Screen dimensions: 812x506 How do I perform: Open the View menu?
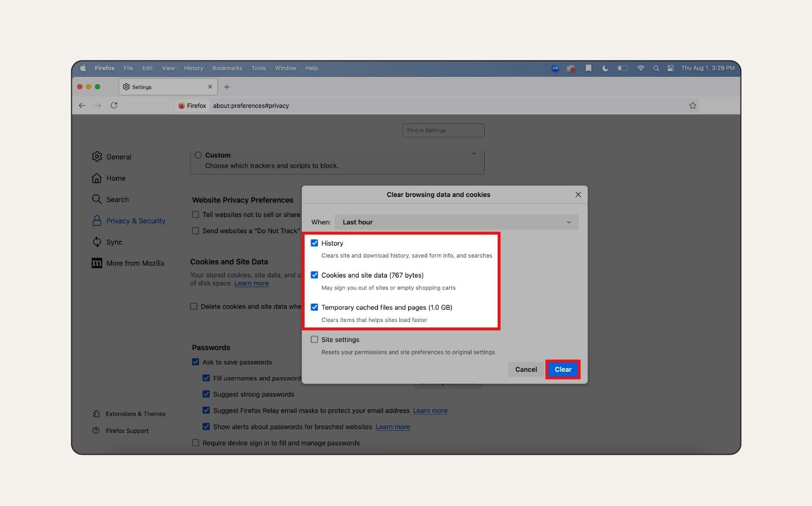tap(168, 68)
